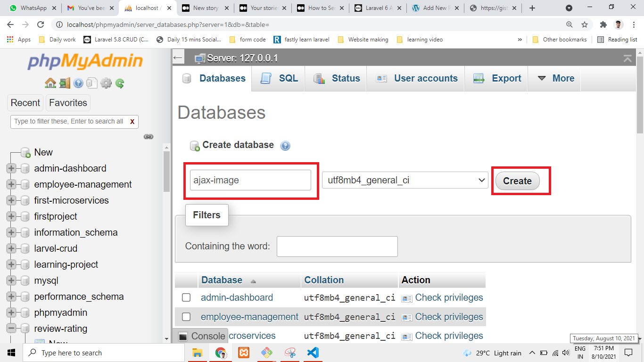Click Chrome zoom magnifier icon in address bar

pos(570,25)
